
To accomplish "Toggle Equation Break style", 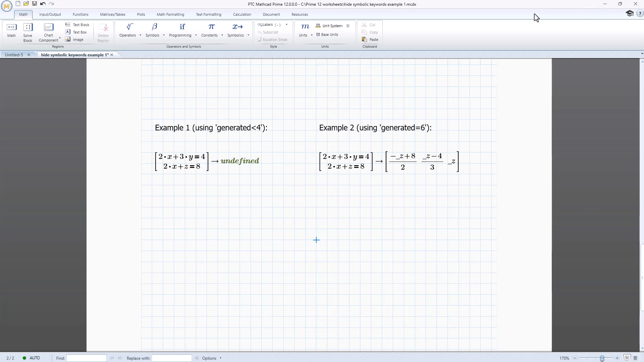I will tap(273, 40).
